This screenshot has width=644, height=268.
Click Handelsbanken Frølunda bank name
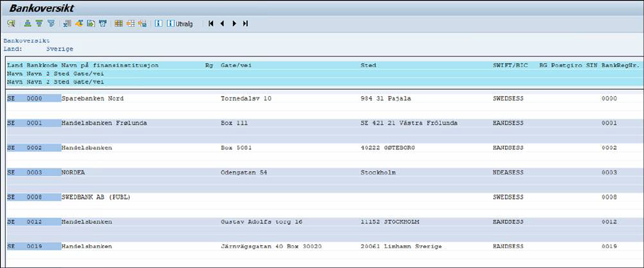point(104,123)
